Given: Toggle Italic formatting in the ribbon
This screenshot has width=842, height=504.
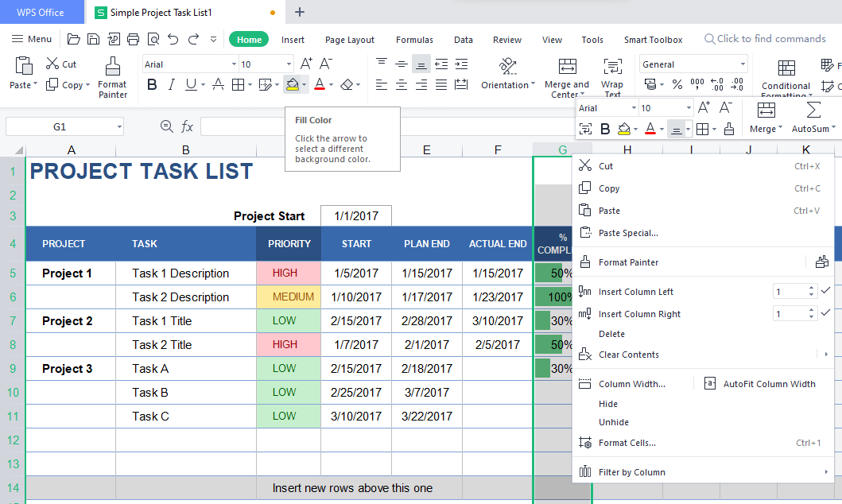Looking at the screenshot, I should coord(172,84).
